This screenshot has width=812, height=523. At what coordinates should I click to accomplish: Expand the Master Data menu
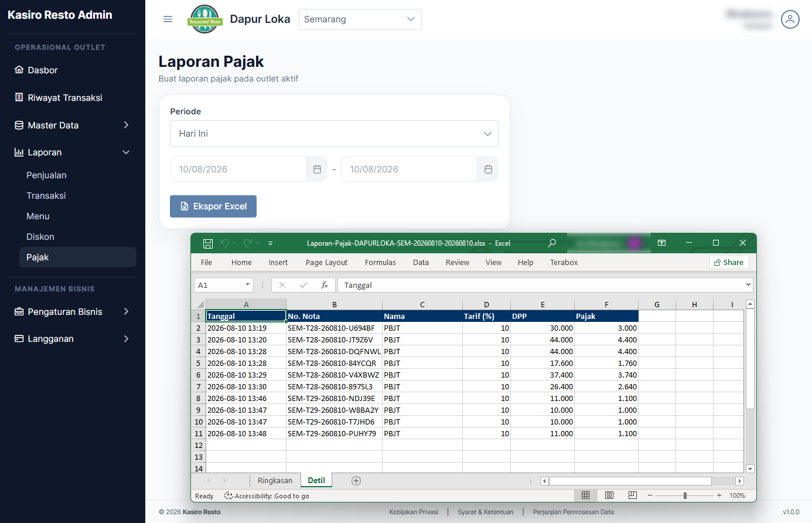pos(72,125)
